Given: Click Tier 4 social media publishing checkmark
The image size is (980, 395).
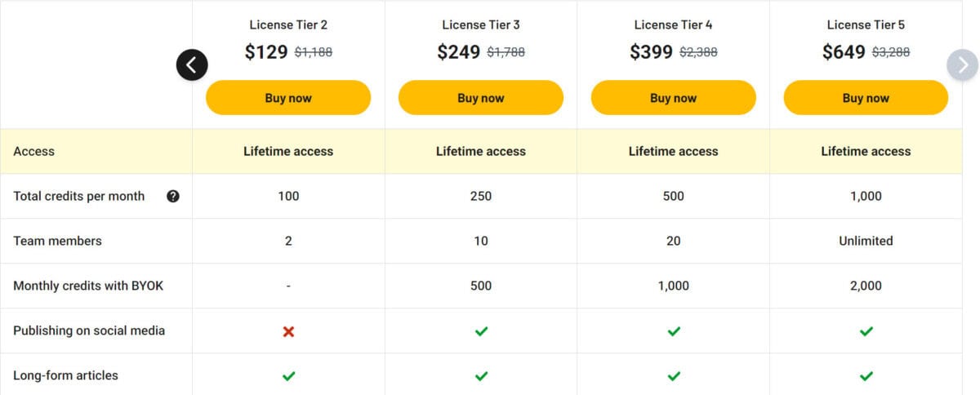Looking at the screenshot, I should [674, 331].
